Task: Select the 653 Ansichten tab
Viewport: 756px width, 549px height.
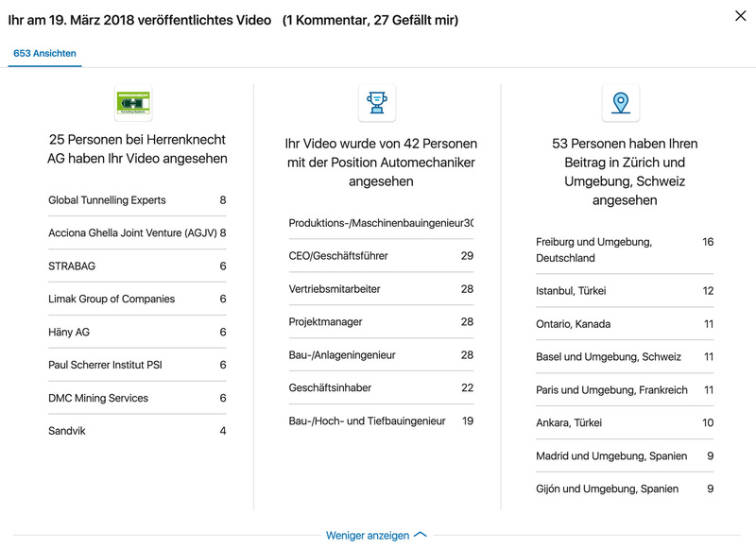Action: [44, 54]
